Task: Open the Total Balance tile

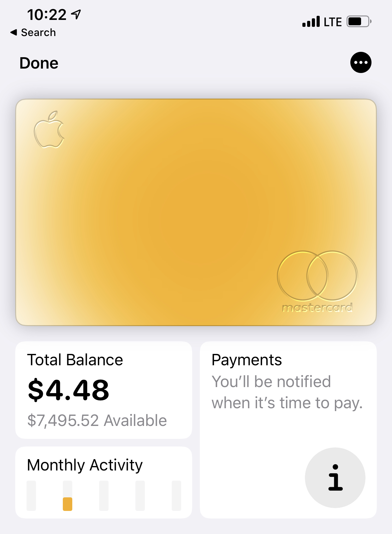Action: (104, 390)
